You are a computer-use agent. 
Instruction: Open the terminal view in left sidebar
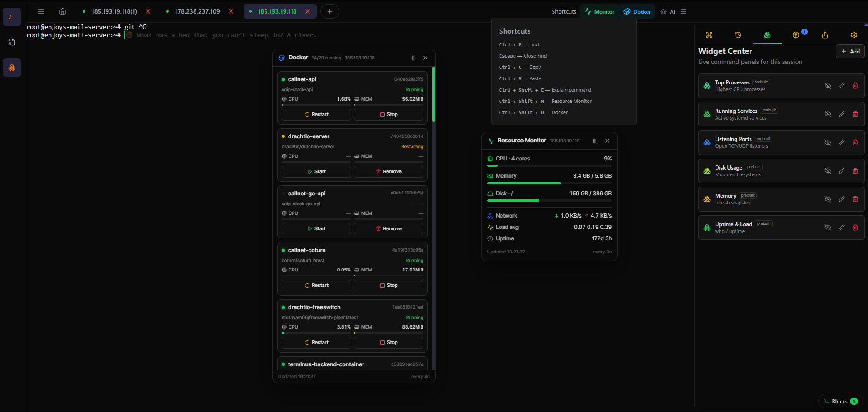pos(12,17)
